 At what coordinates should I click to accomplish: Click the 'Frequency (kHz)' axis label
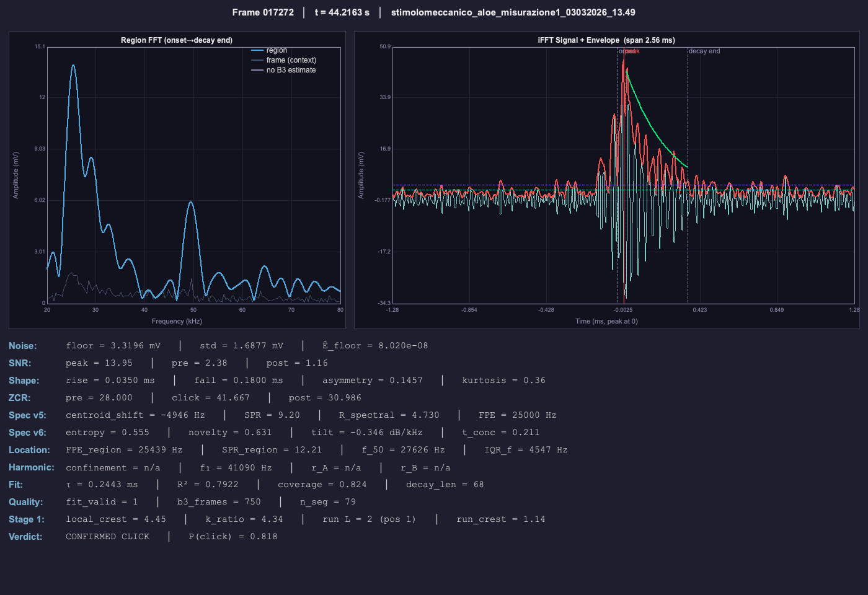(x=177, y=321)
